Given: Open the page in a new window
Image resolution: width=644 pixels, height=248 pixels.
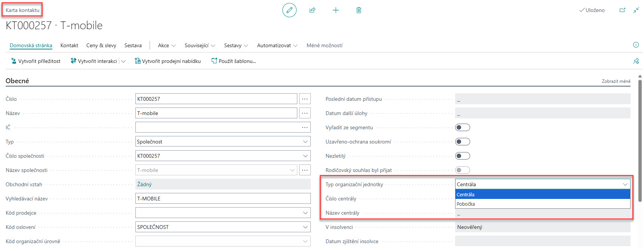Looking at the screenshot, I should (x=622, y=10).
